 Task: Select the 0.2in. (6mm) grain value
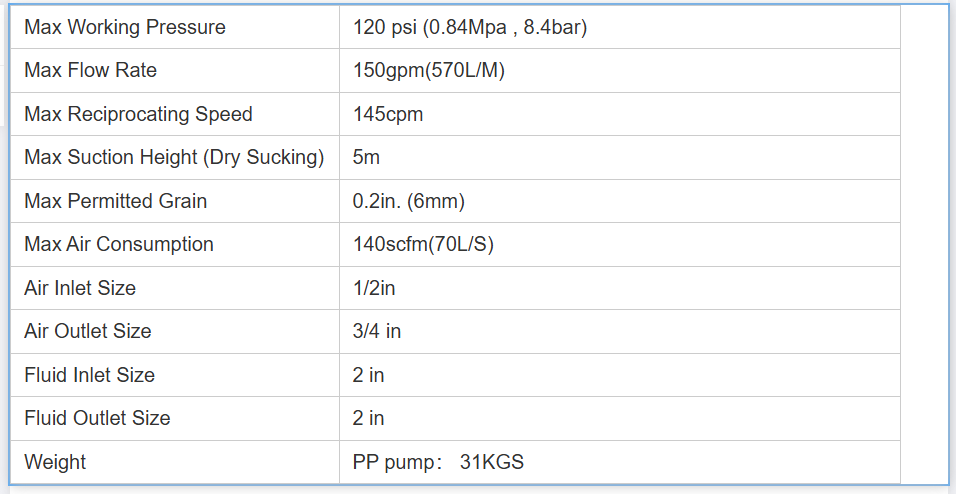coord(408,201)
